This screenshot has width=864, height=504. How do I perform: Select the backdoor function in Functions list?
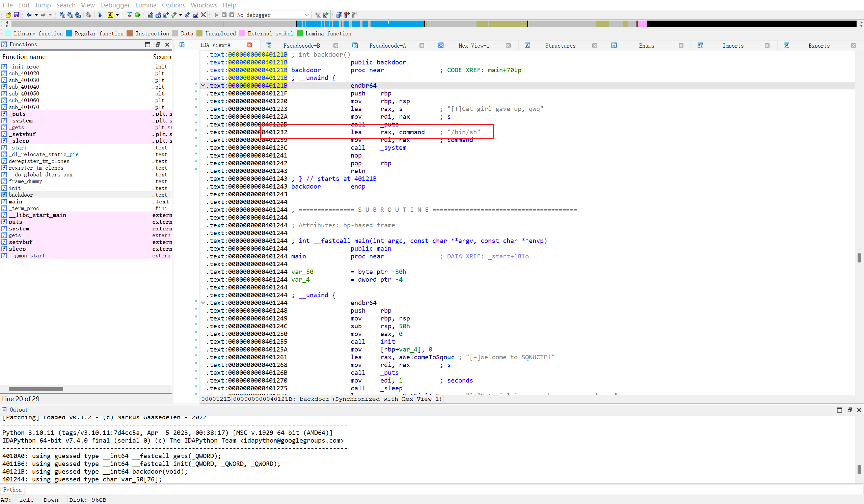[86, 195]
